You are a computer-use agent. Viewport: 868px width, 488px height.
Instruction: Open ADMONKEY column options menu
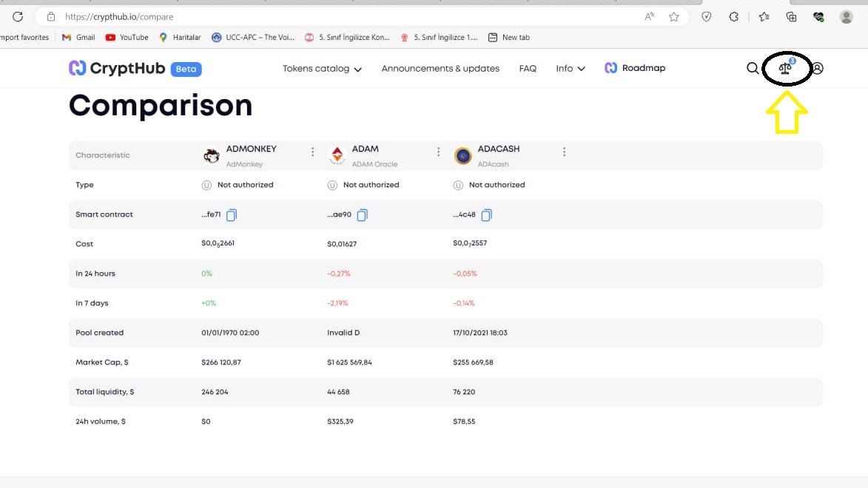point(312,152)
